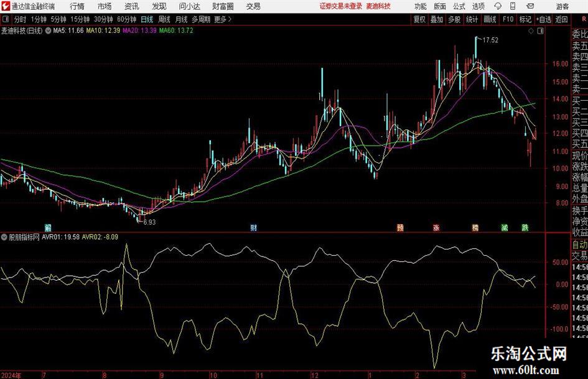Image resolution: width=588 pixels, height=379 pixels.
Task: Add stock via the +自选 button
Action: [544, 19]
